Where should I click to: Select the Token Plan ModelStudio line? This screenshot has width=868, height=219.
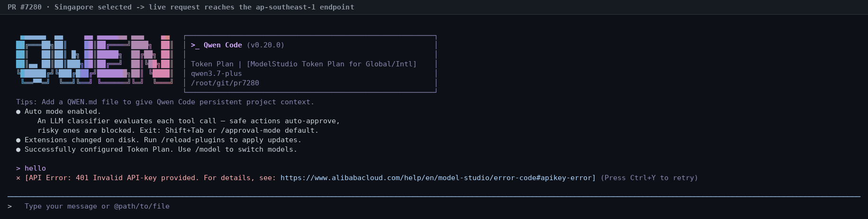[x=304, y=64]
